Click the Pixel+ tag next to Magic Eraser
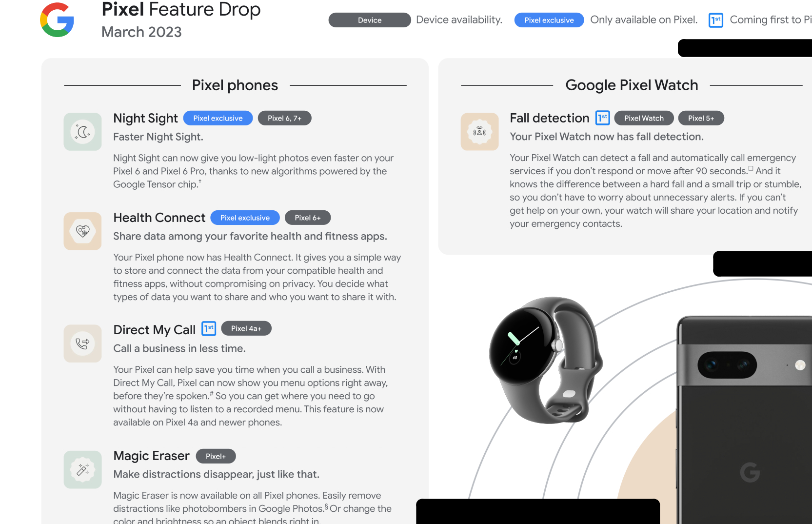The width and height of the screenshot is (812, 524). click(216, 456)
